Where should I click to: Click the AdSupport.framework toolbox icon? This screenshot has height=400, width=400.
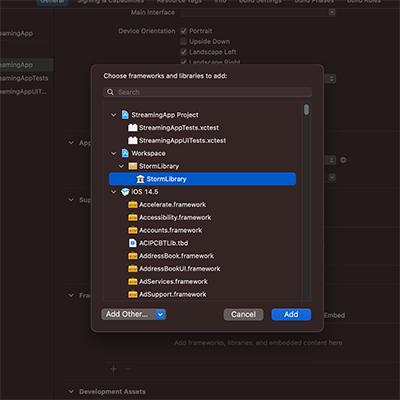133,294
